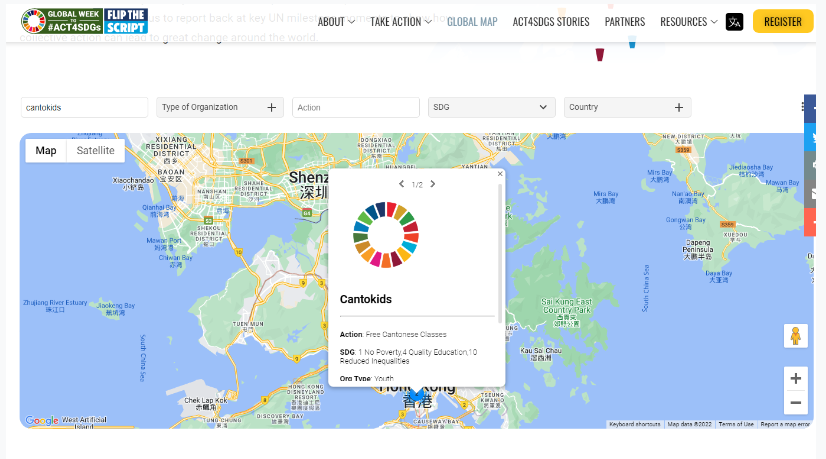
Task: Open the language translate icon
Action: pyautogui.click(x=734, y=22)
